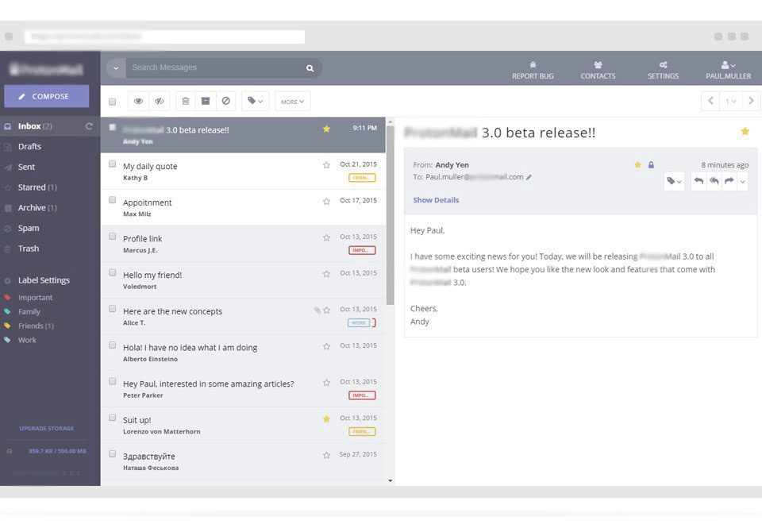Open the Contacts page

[598, 71]
